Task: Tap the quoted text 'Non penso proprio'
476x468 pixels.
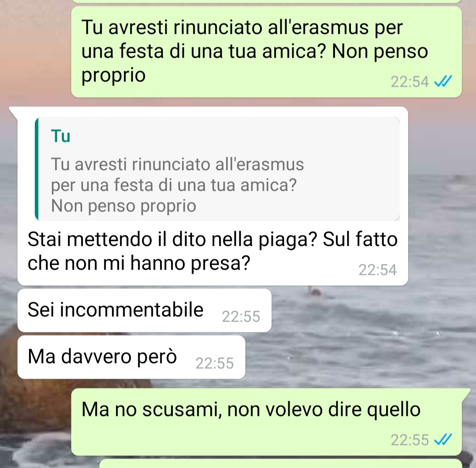Action: pos(123,206)
